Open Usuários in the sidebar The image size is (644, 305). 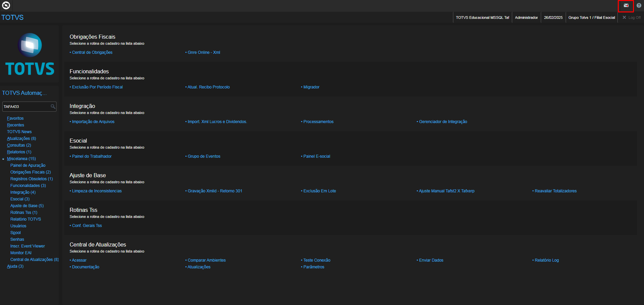[x=18, y=226]
